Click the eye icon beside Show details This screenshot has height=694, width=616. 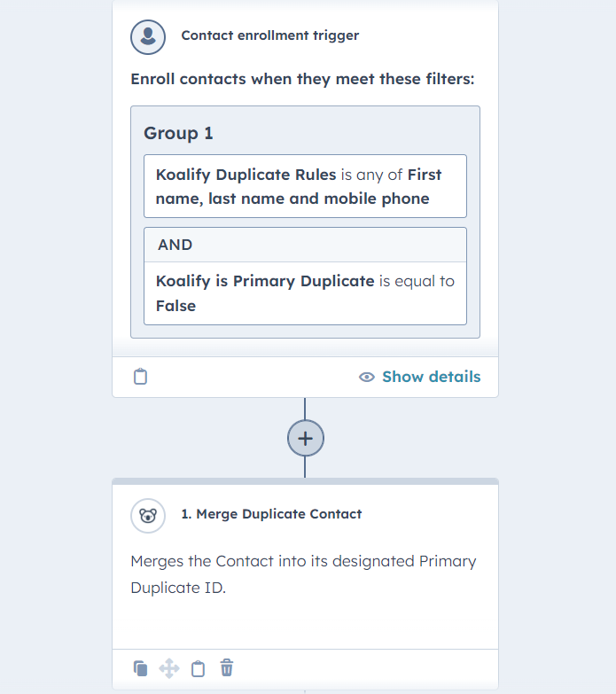[x=367, y=377]
